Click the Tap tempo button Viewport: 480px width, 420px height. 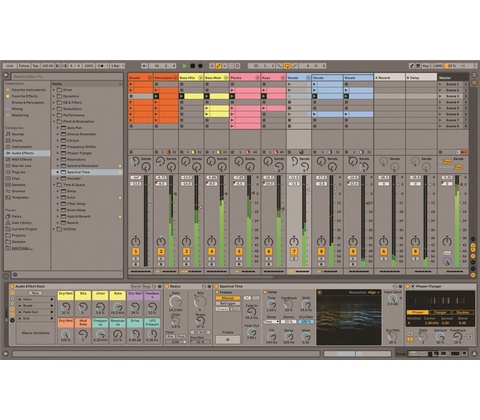click(35, 66)
